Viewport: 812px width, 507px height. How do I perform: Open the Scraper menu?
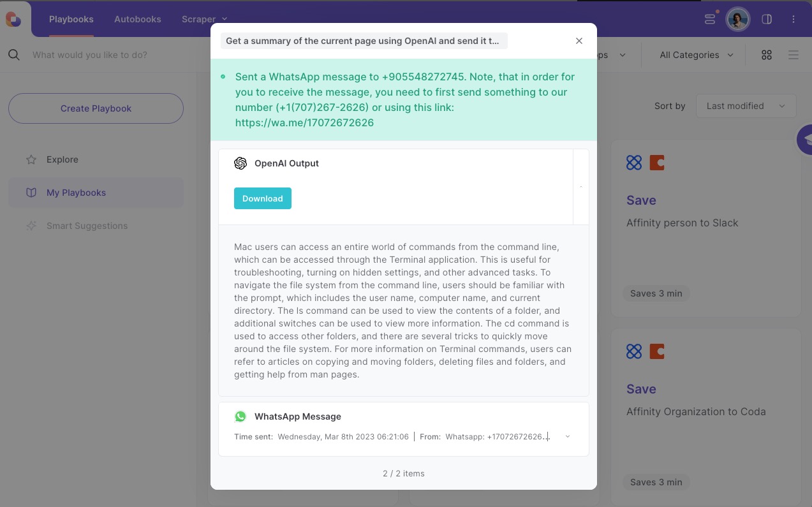(203, 19)
